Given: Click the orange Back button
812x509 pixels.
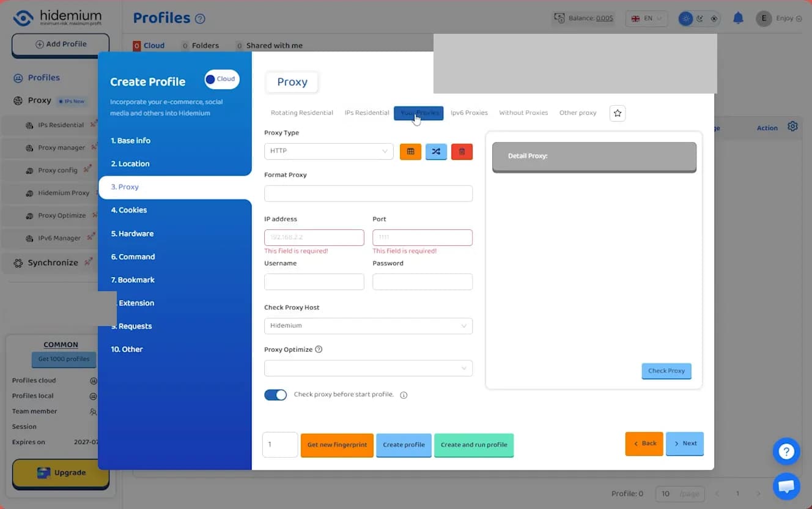Looking at the screenshot, I should (644, 444).
